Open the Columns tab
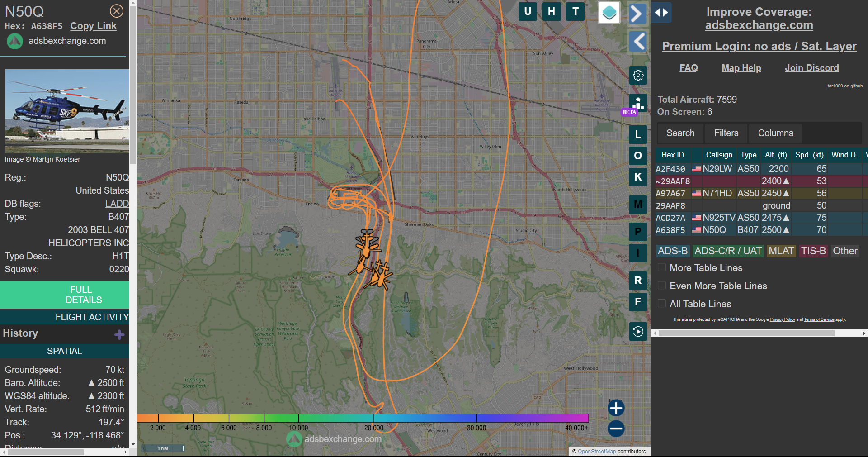The height and width of the screenshot is (457, 868). (775, 133)
